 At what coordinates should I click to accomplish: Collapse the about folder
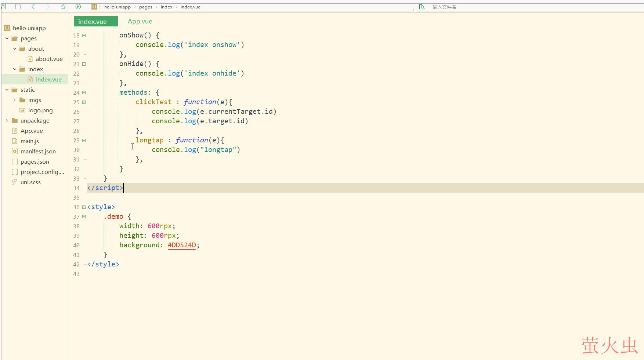pyautogui.click(x=15, y=48)
